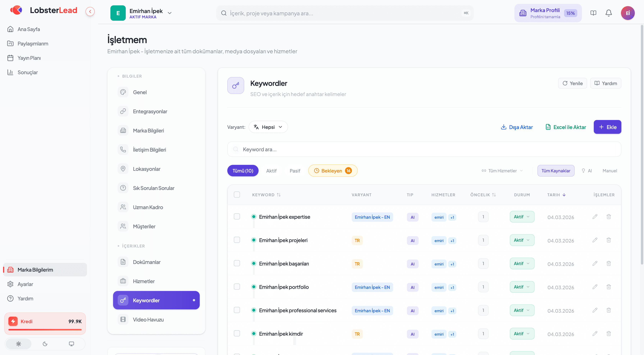Open the Bekleyen pending tab
Screen dimensions: 644x355
click(333, 171)
